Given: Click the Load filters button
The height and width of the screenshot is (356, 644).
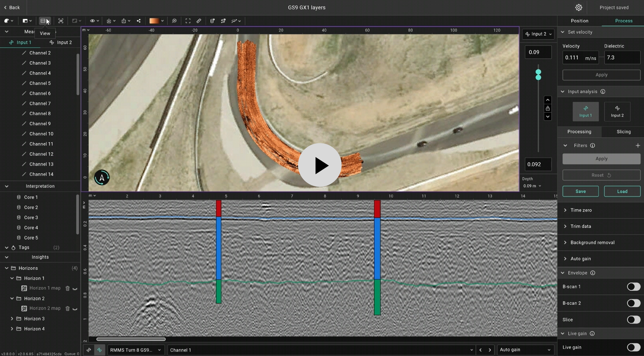Looking at the screenshot, I should point(622,191).
